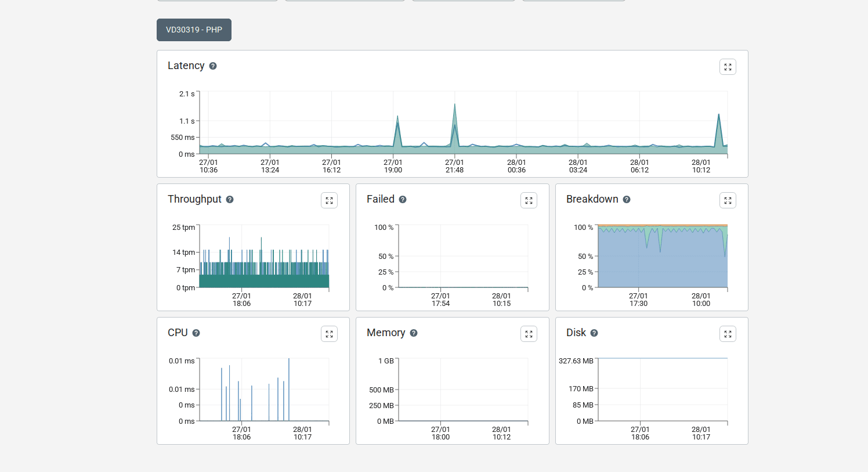Image resolution: width=868 pixels, height=472 pixels.
Task: Click the Throughput help question icon
Action: pos(230,200)
